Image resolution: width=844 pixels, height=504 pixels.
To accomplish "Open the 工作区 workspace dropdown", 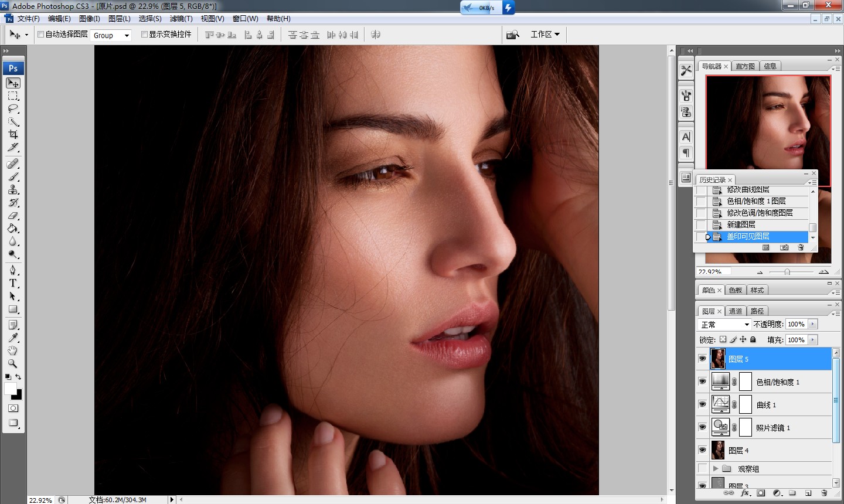I will click(x=545, y=35).
